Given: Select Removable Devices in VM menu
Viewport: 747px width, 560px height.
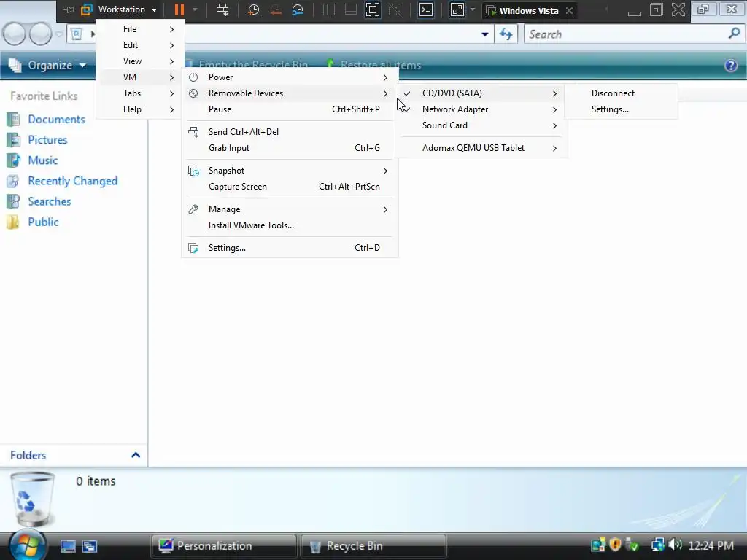Looking at the screenshot, I should [290, 93].
